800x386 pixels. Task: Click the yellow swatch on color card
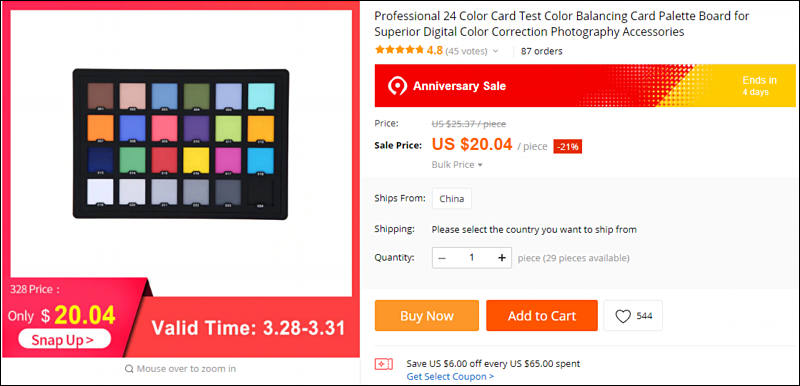196,161
